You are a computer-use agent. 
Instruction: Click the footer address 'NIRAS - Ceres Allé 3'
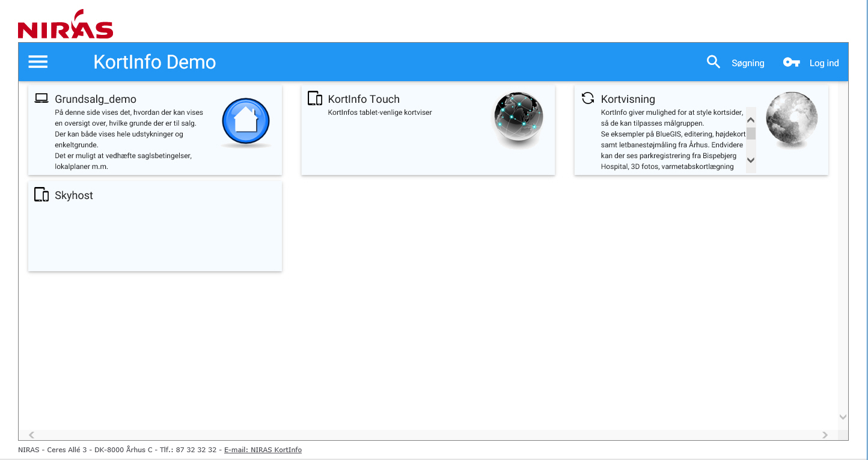tap(52, 450)
